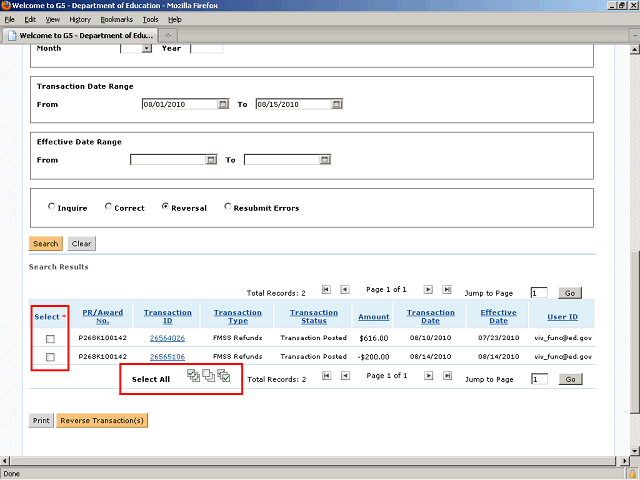Choose the Resubmit Errors radio option
This screenshot has height=480, width=640.
pyautogui.click(x=228, y=208)
